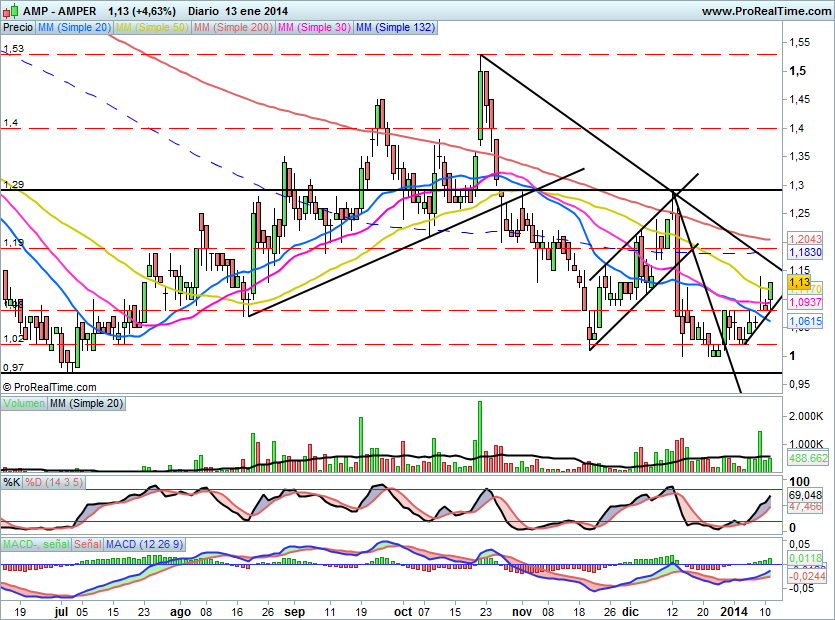Click the MM (Simple 132) indicator label
This screenshot has height=620, width=835.
(395, 27)
